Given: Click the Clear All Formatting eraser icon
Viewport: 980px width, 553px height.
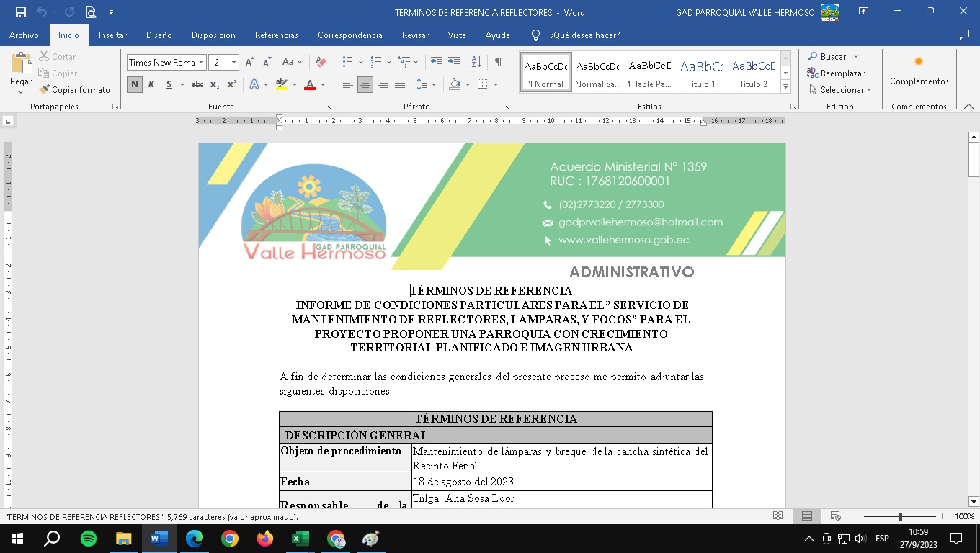Looking at the screenshot, I should click(321, 63).
